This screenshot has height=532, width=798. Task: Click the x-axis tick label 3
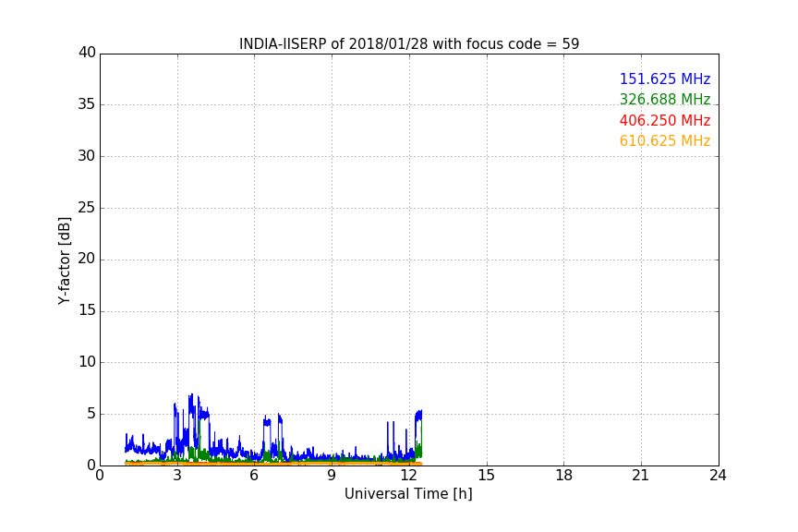[x=177, y=476]
